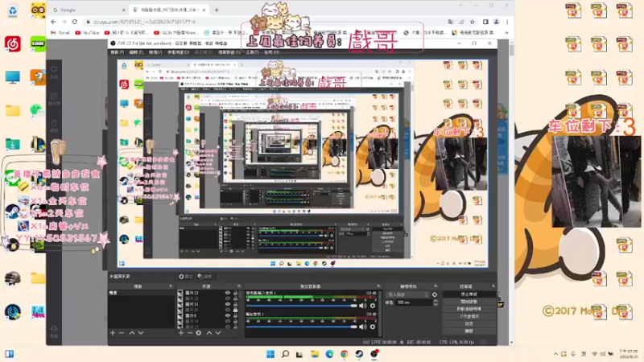Toggle visibility of source 图片23
This screenshot has height=362, width=644.
pos(228,293)
